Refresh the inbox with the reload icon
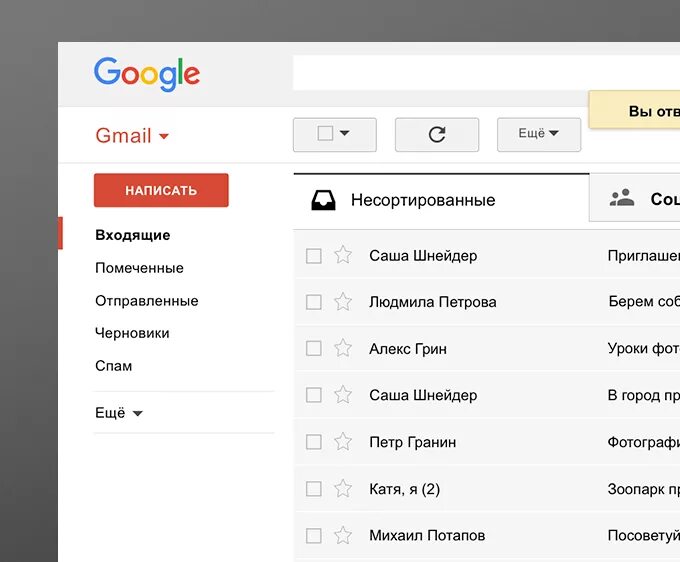The width and height of the screenshot is (680, 562). pos(437,134)
